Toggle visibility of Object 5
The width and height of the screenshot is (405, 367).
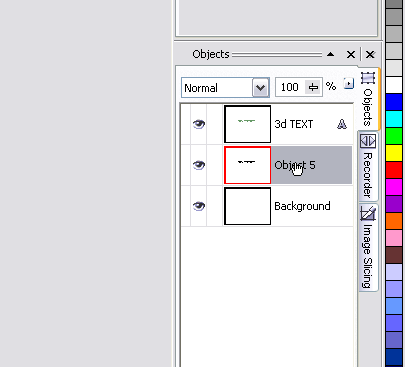click(x=199, y=165)
